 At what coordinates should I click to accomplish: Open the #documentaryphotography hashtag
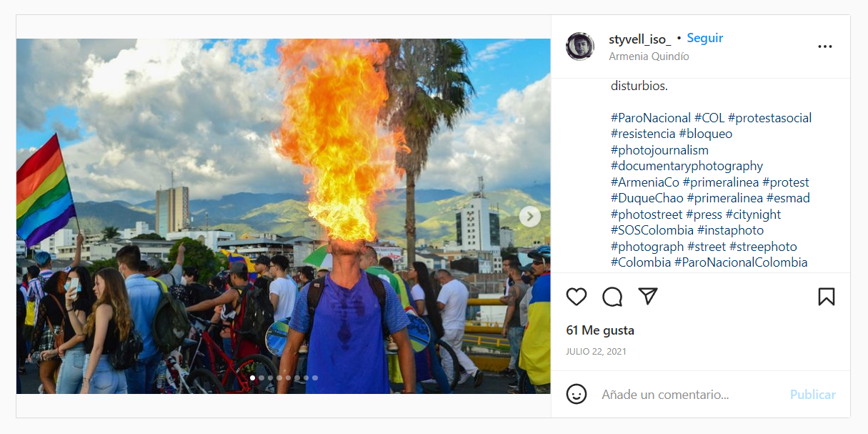pyautogui.click(x=687, y=166)
